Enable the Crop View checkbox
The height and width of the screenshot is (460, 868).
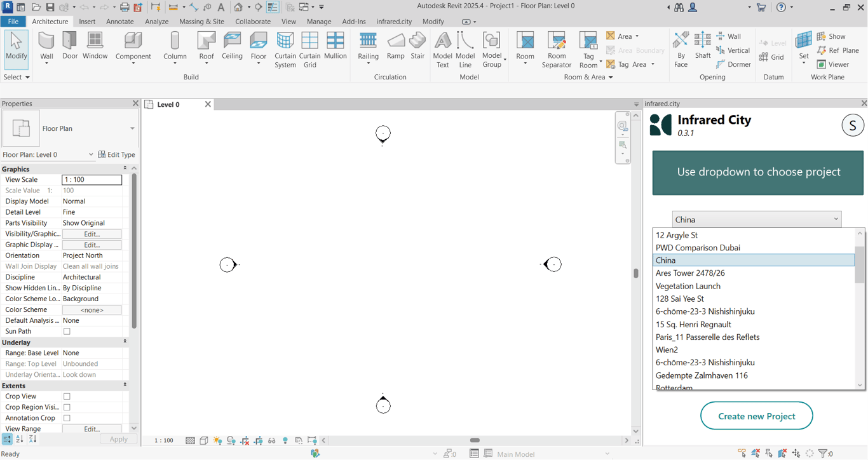[x=67, y=396]
